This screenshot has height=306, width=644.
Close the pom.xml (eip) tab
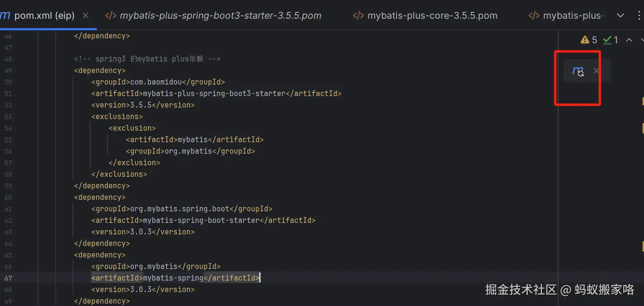coord(85,15)
